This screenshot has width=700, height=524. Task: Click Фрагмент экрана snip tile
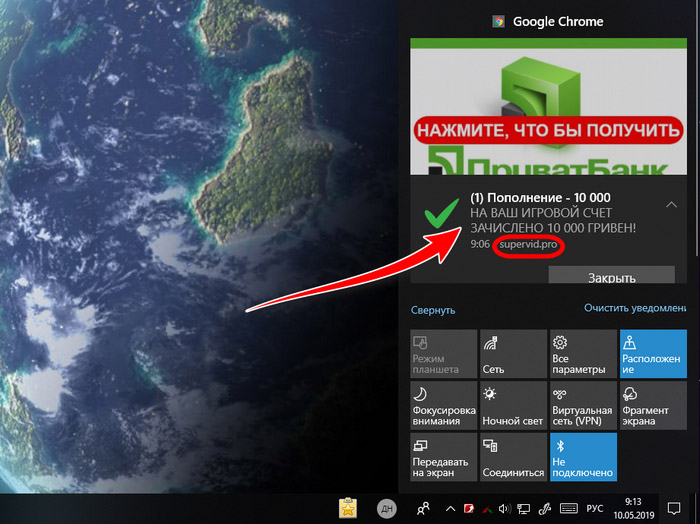(653, 405)
